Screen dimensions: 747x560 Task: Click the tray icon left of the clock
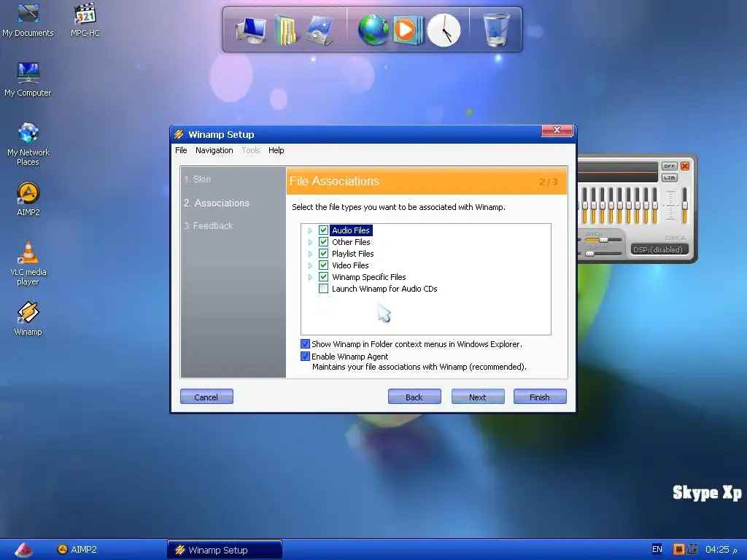pos(693,549)
